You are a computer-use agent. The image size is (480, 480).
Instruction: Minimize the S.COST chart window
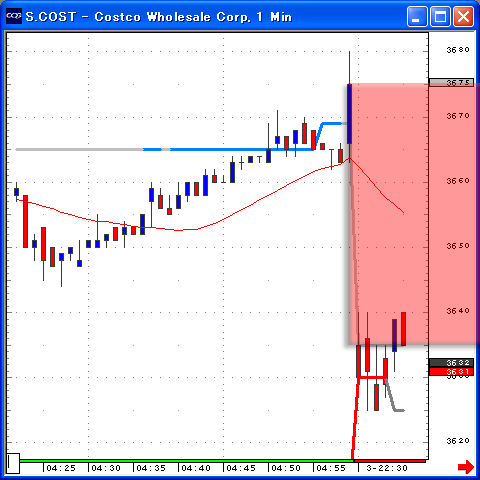click(417, 16)
